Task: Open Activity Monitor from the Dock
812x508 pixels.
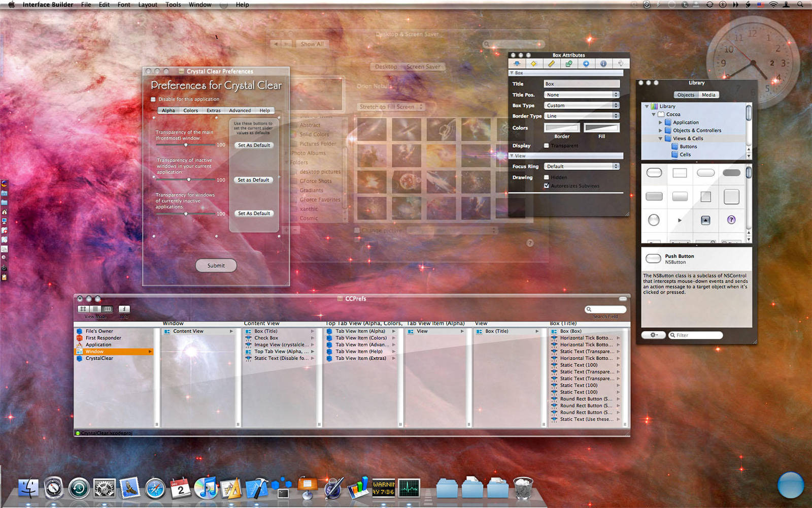Action: tap(409, 488)
